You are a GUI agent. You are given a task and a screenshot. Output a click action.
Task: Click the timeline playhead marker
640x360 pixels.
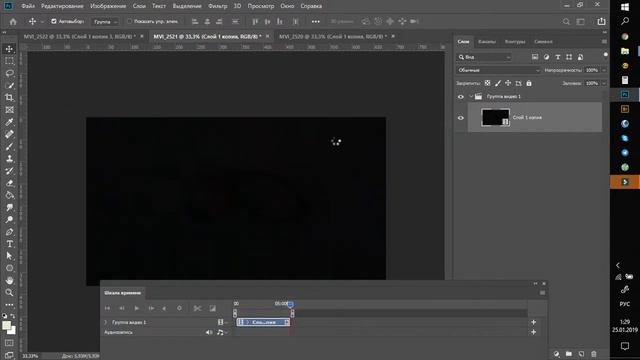(x=290, y=304)
